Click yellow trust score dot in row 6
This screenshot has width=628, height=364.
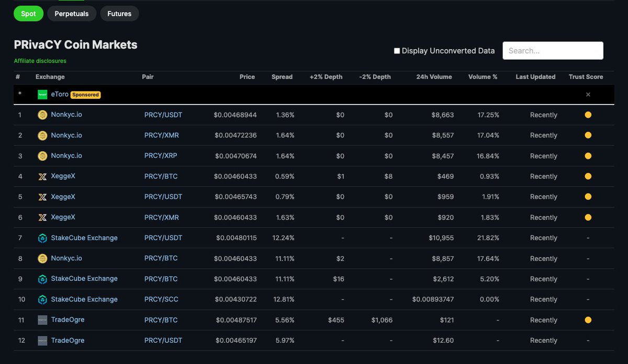pos(588,218)
